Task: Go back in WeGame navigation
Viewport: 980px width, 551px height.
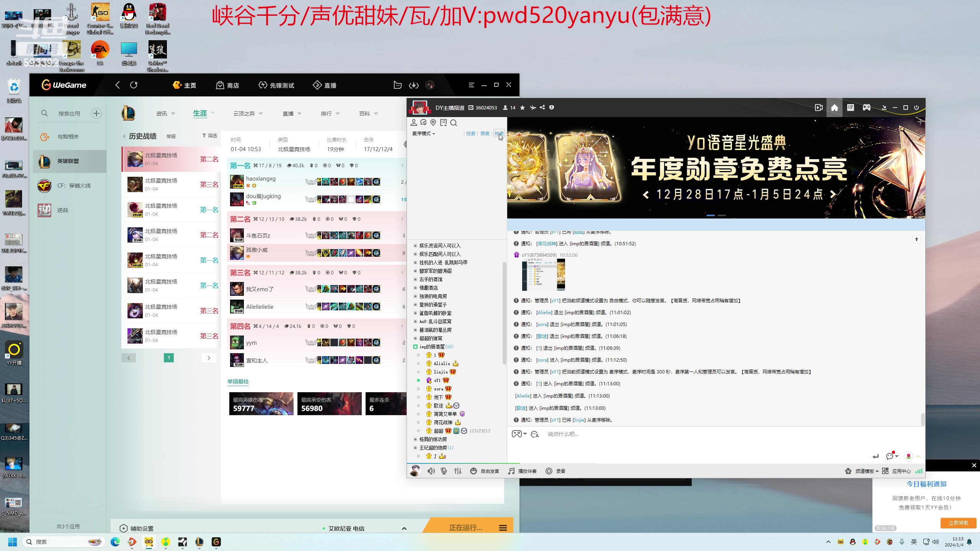Action: pyautogui.click(x=118, y=85)
